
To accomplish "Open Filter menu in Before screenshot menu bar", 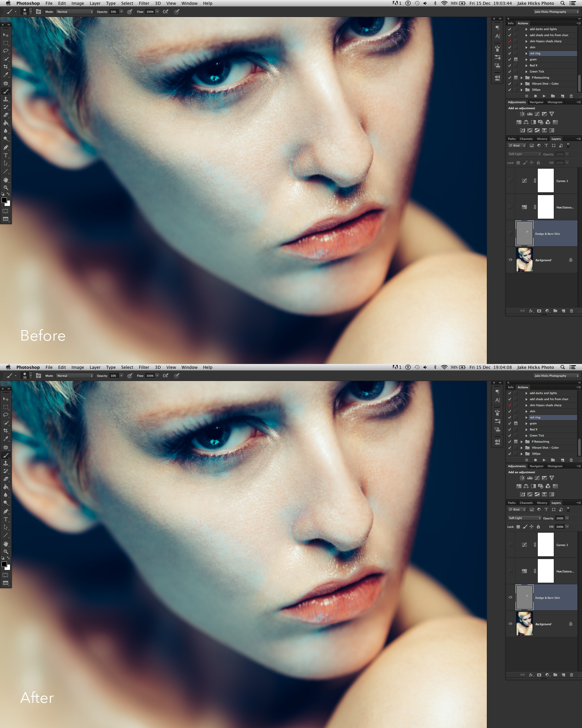I will pyautogui.click(x=144, y=3).
